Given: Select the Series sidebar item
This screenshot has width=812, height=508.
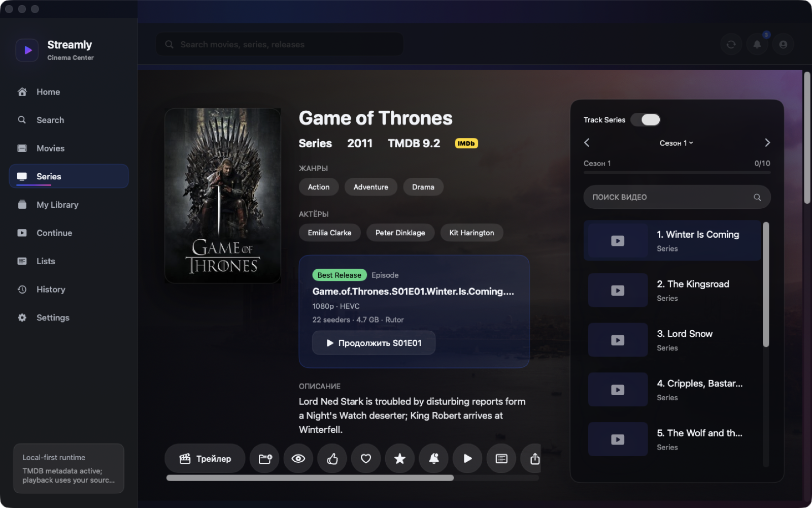Looking at the screenshot, I should point(69,176).
